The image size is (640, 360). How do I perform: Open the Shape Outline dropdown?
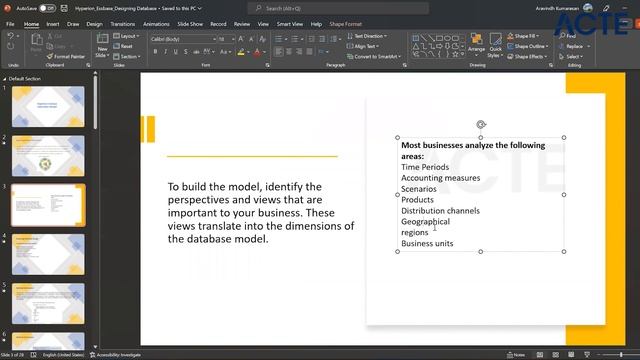click(528, 46)
